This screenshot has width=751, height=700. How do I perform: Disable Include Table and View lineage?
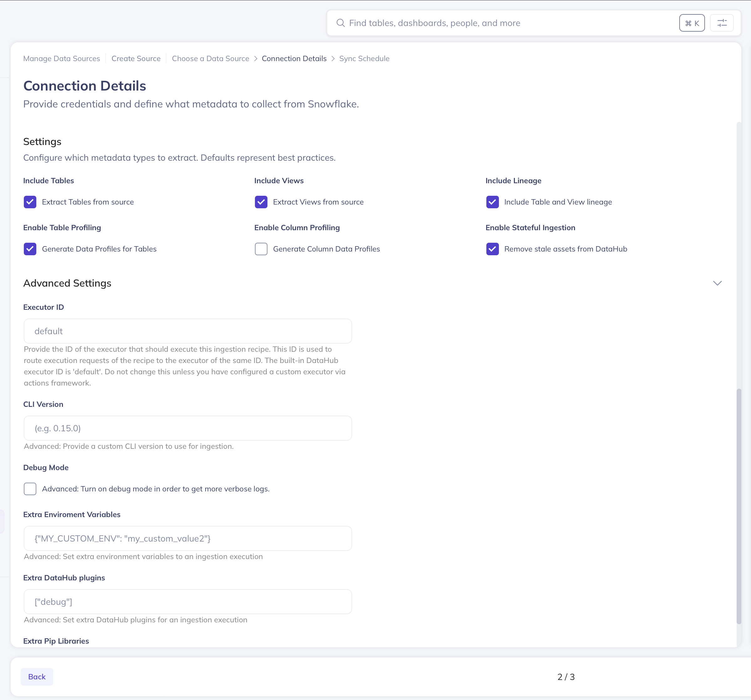492,202
